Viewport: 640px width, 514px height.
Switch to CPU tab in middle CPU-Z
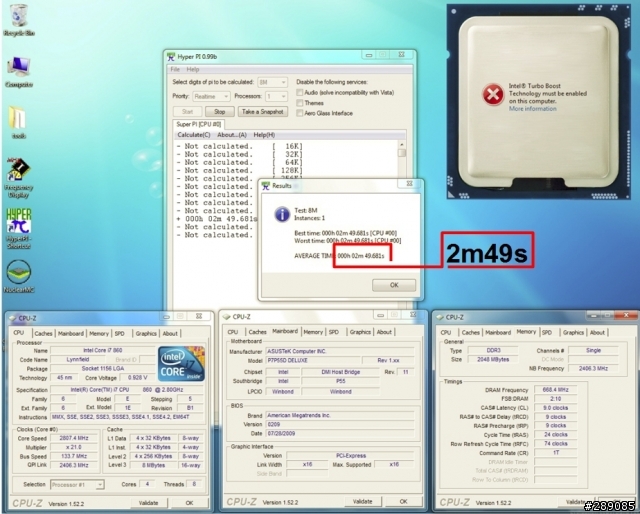click(233, 332)
